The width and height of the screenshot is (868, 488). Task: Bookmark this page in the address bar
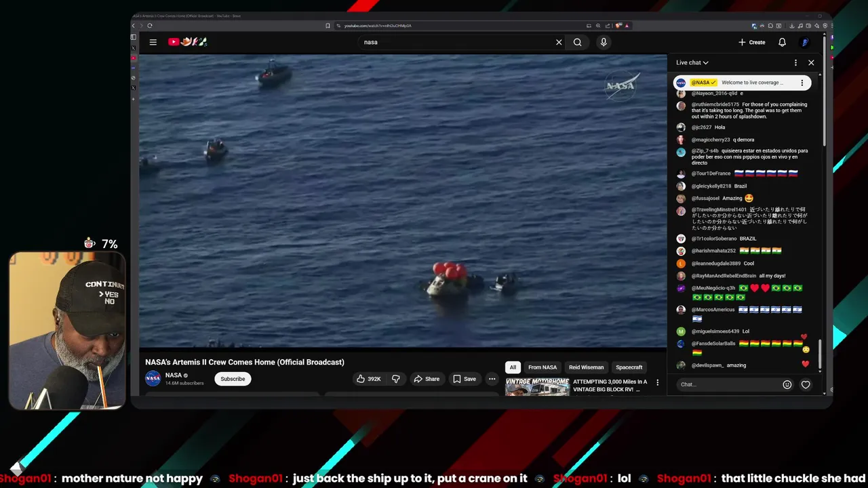[x=328, y=26]
